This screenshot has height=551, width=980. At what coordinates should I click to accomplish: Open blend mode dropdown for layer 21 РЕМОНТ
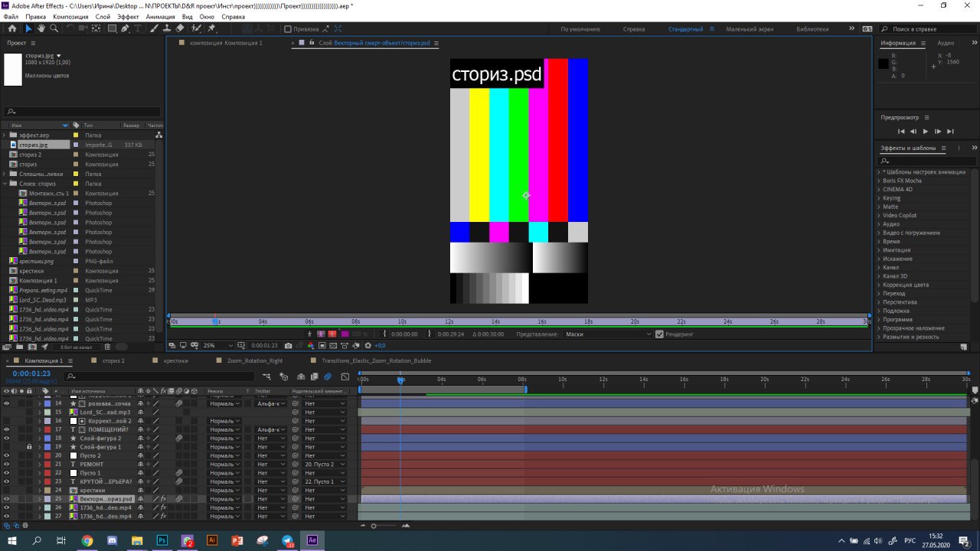pyautogui.click(x=225, y=465)
